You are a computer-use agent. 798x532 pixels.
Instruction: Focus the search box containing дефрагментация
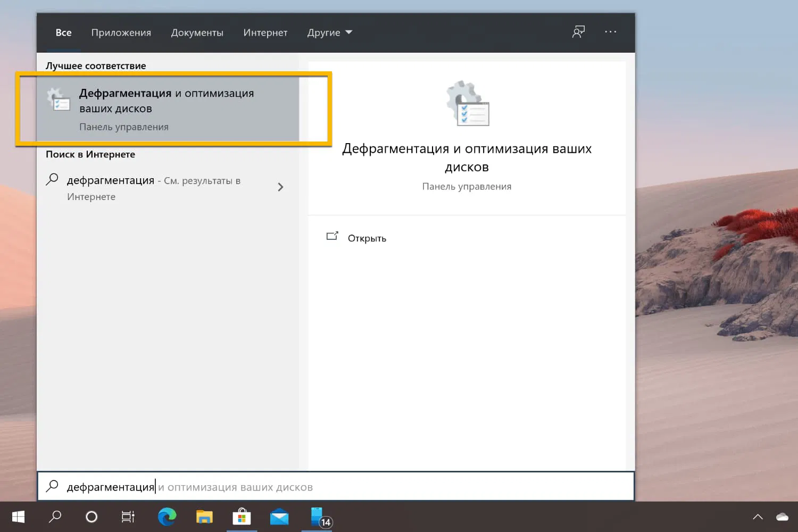[x=336, y=487]
